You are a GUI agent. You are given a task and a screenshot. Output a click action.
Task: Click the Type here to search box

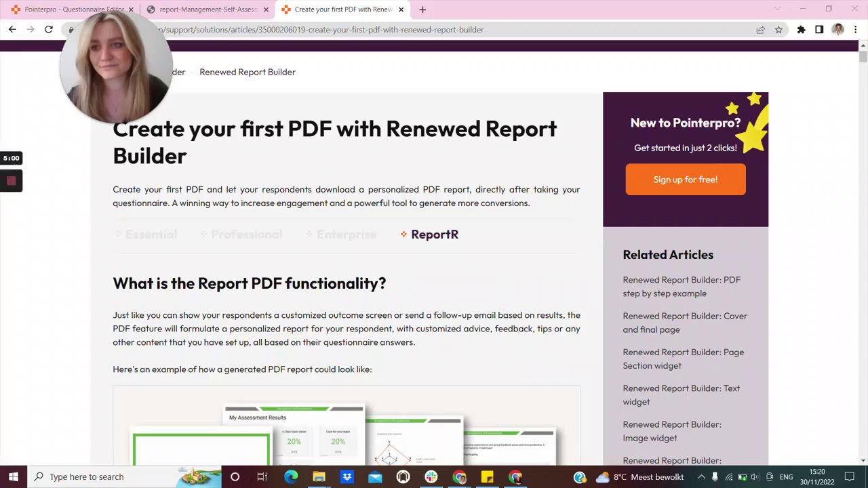coord(124,477)
